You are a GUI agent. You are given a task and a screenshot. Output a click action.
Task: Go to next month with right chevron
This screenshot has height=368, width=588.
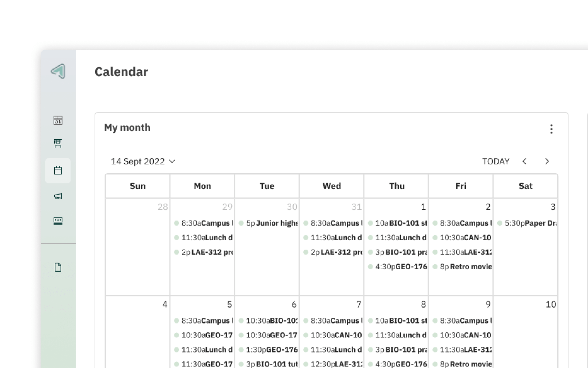coord(547,161)
